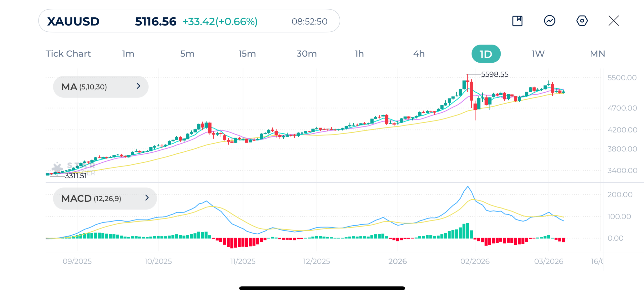Switch to the 1W weekly timeframe
The width and height of the screenshot is (644, 296).
(x=538, y=54)
